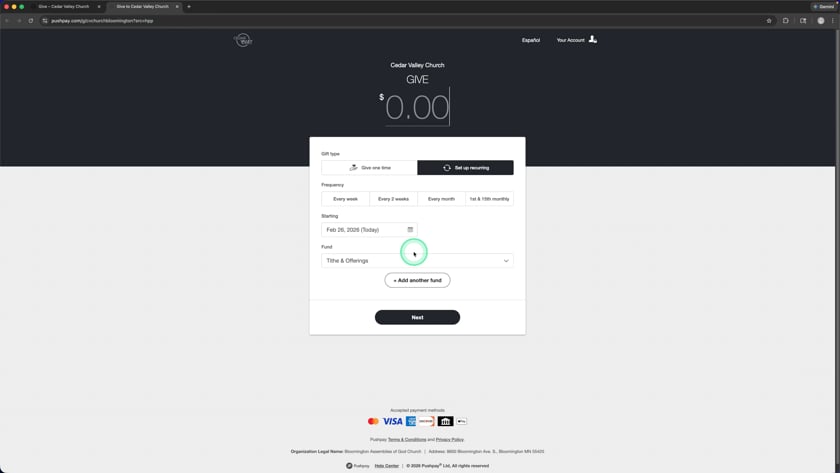Open the Your Account link
Screen dimensions: 840x473
click(571, 40)
